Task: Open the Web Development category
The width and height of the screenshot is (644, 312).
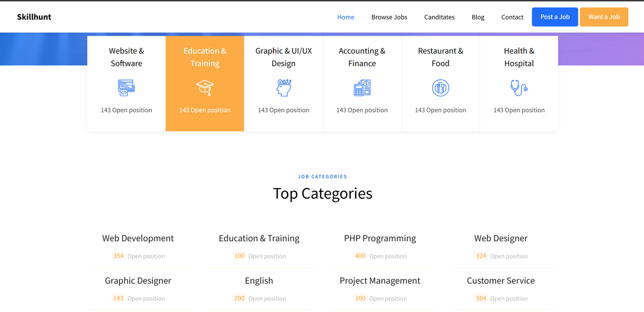Action: pyautogui.click(x=138, y=238)
